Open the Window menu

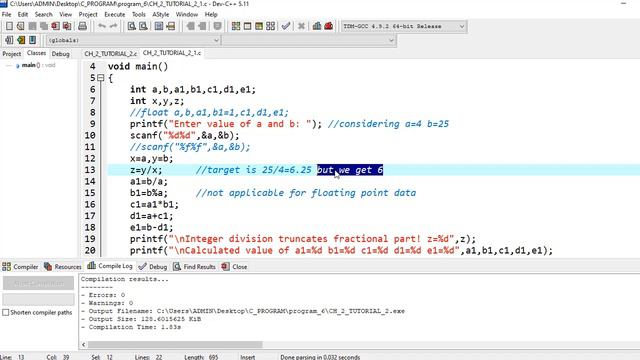(187, 14)
